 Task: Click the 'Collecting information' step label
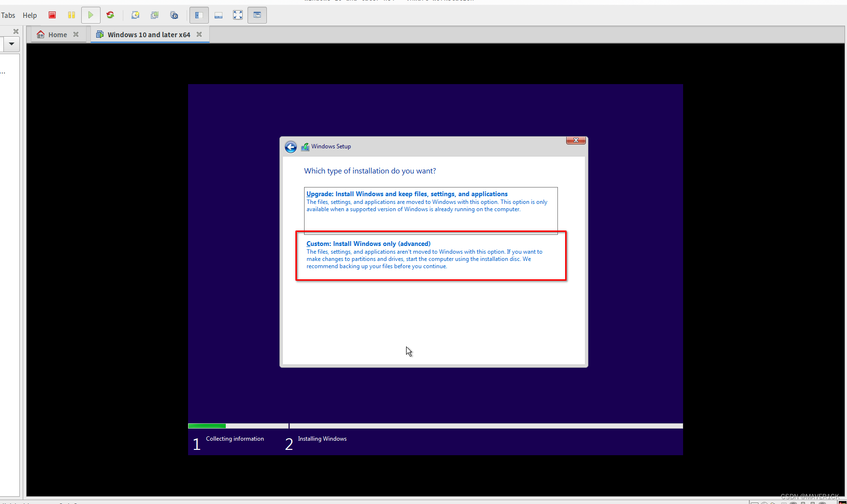235,439
